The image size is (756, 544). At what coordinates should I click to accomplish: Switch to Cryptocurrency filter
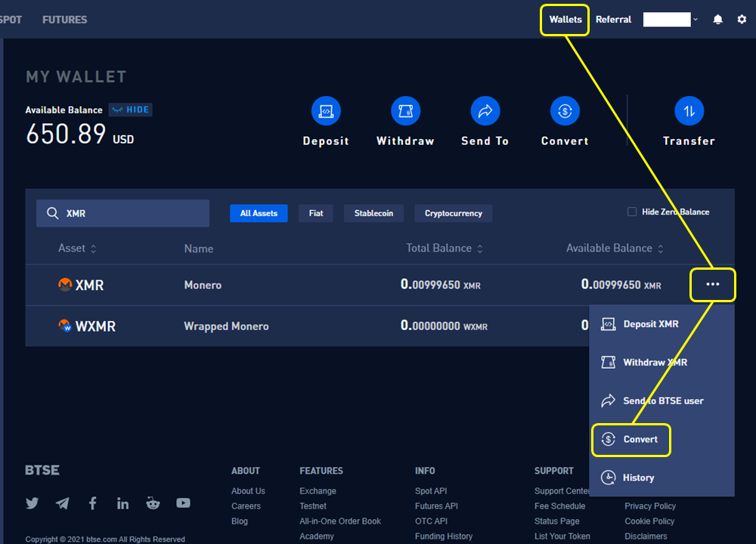point(453,213)
